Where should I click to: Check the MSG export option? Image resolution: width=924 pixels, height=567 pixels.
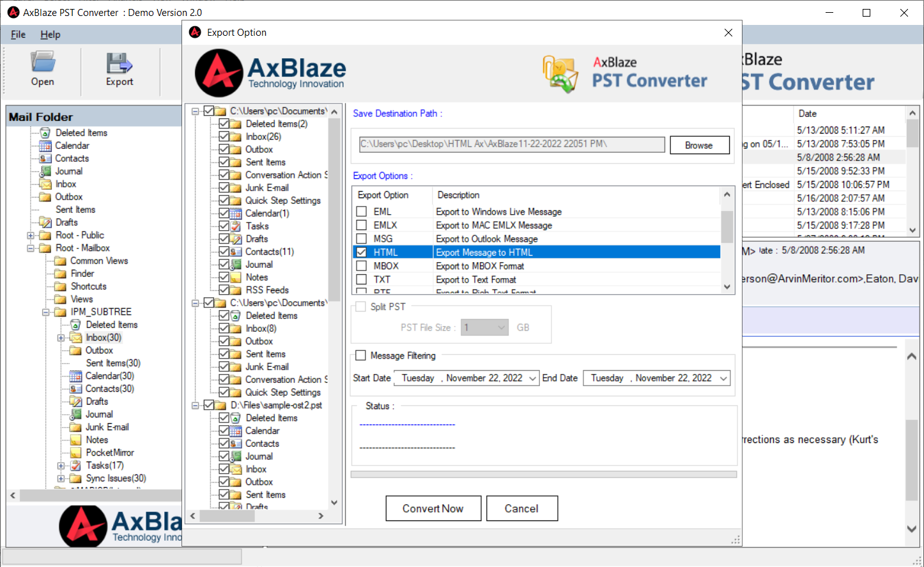(x=362, y=238)
